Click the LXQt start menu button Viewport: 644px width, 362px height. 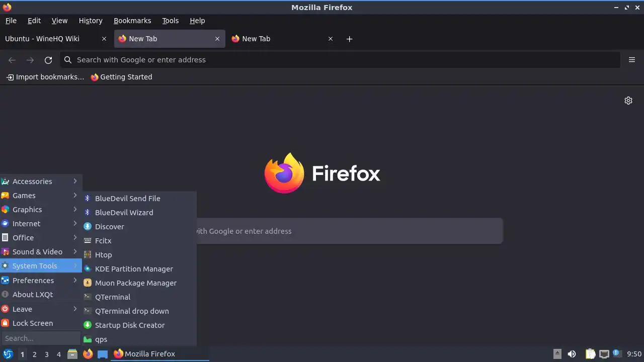point(8,354)
